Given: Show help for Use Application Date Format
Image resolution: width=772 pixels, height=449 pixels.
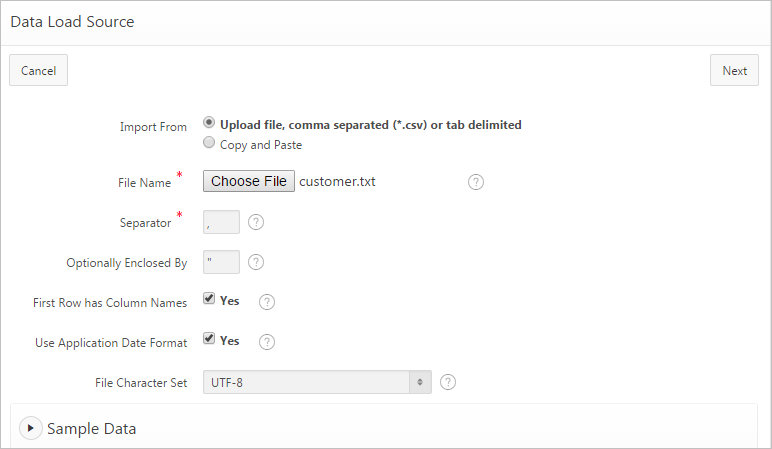Looking at the screenshot, I should pos(267,342).
